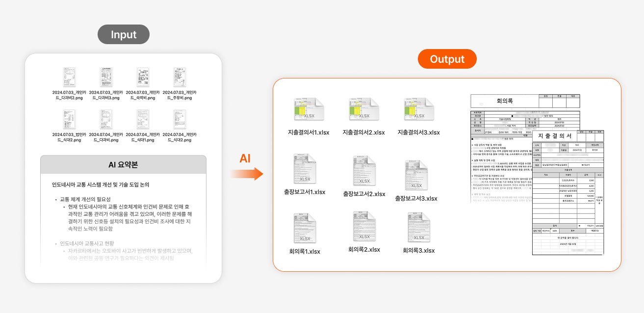
Task: Select the 지출결의서2.xlsx file icon
Action: (x=363, y=110)
